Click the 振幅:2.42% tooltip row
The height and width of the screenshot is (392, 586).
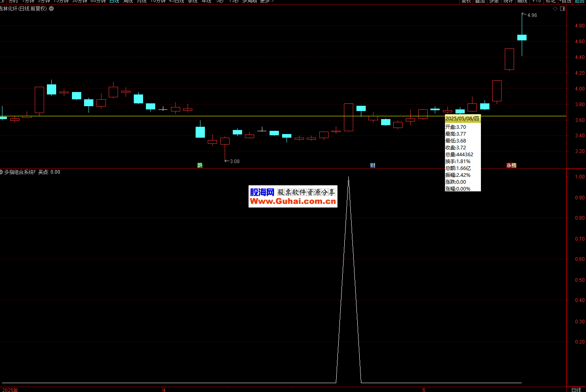click(x=458, y=175)
